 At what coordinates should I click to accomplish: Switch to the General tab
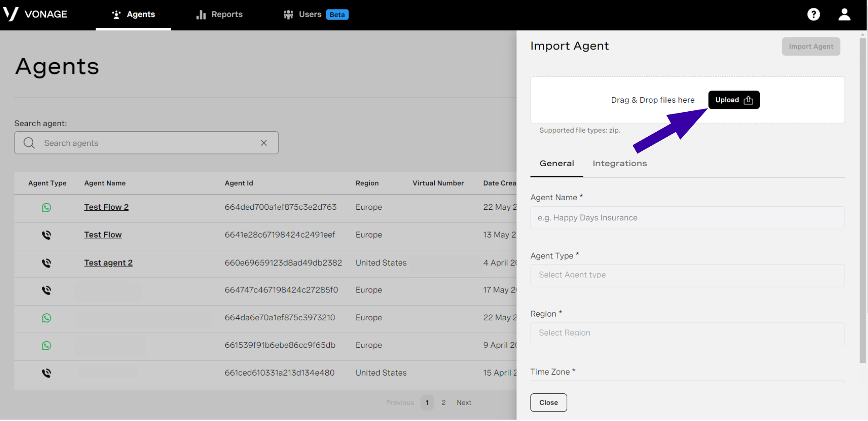[557, 163]
